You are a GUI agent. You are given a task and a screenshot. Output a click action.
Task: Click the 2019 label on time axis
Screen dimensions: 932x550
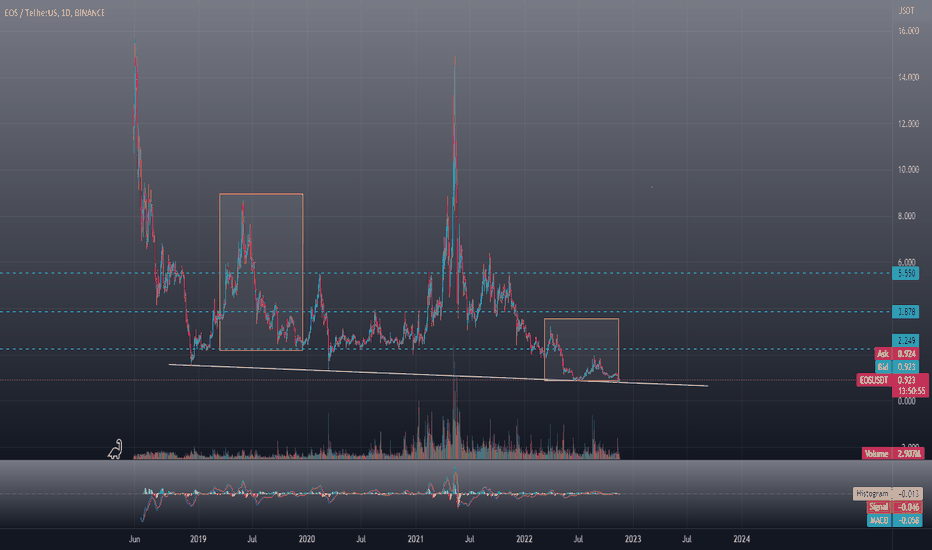click(x=198, y=539)
